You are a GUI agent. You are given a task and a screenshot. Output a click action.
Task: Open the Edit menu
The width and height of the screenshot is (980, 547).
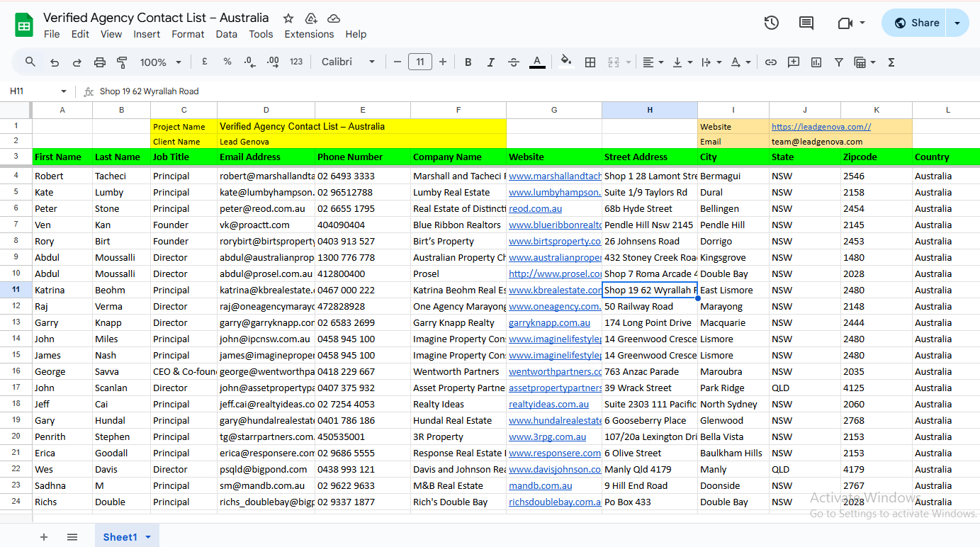[x=80, y=34]
